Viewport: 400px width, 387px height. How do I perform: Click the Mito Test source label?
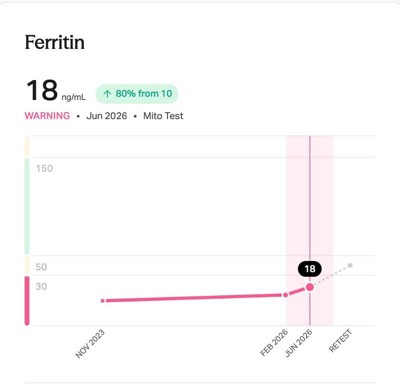tap(163, 116)
